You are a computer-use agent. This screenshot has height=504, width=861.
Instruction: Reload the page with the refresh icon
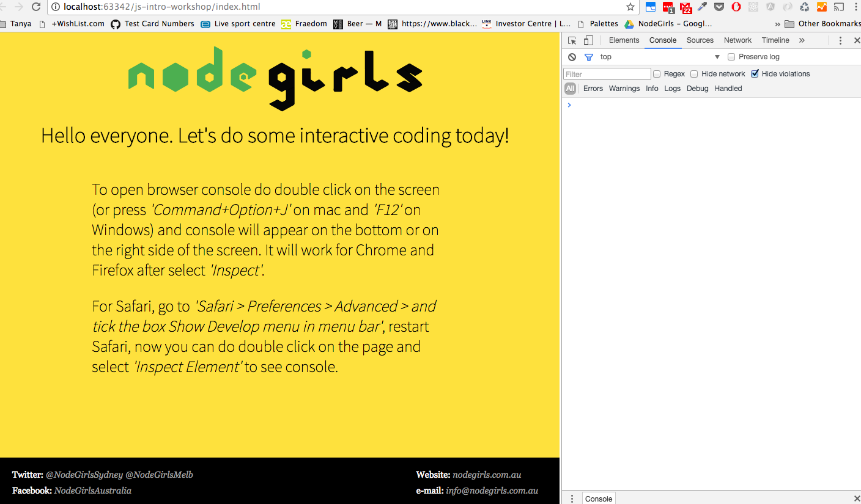pos(35,7)
